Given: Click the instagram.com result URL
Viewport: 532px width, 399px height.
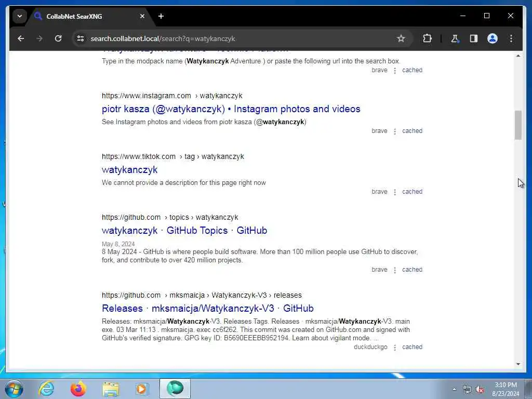Looking at the screenshot, I should pyautogui.click(x=172, y=96).
